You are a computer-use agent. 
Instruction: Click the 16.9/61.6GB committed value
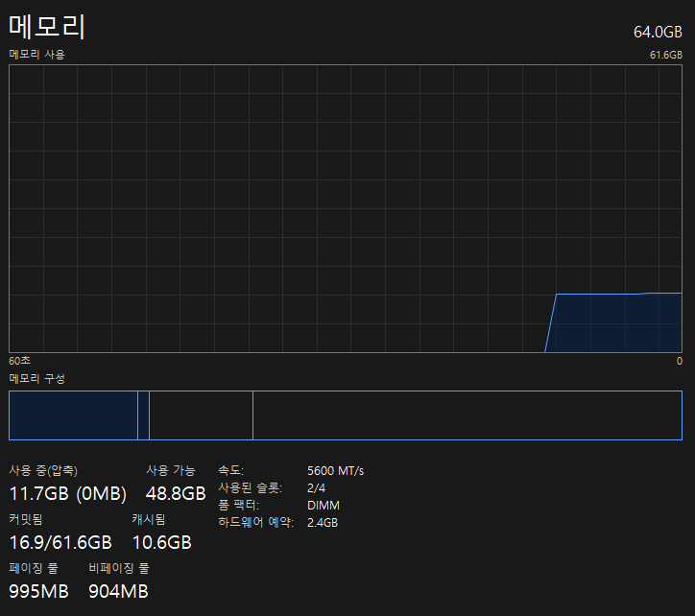tap(60, 542)
